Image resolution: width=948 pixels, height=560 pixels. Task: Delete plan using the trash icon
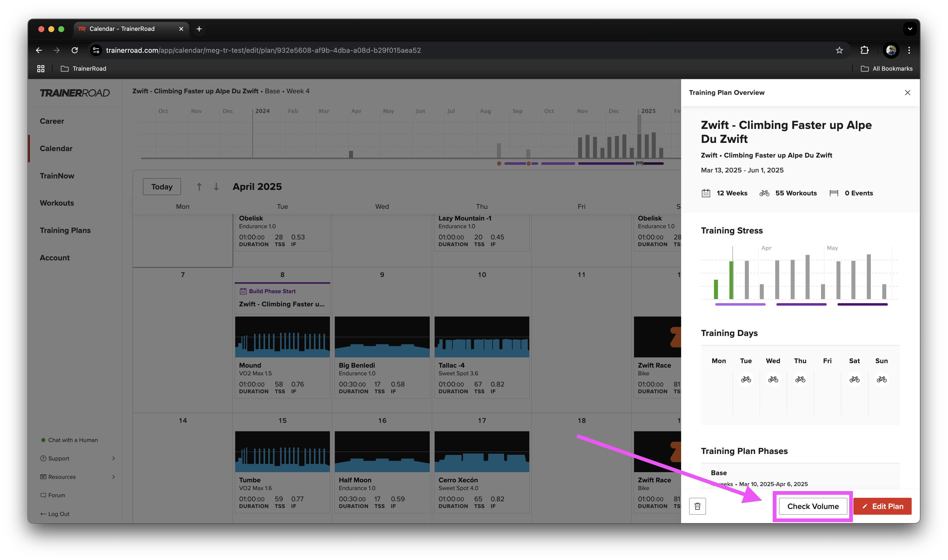click(x=697, y=506)
